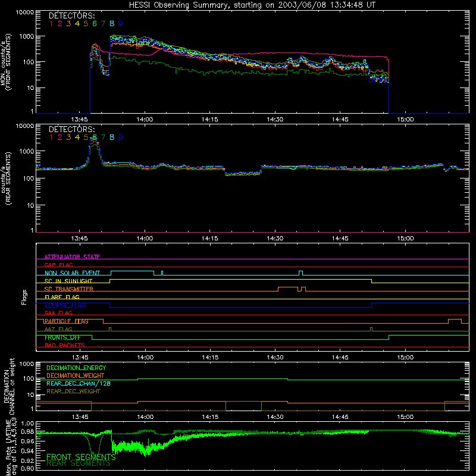The image size is (476, 476).
Task: Click 14:15 tick on rear segments plot
Action: pos(209,239)
